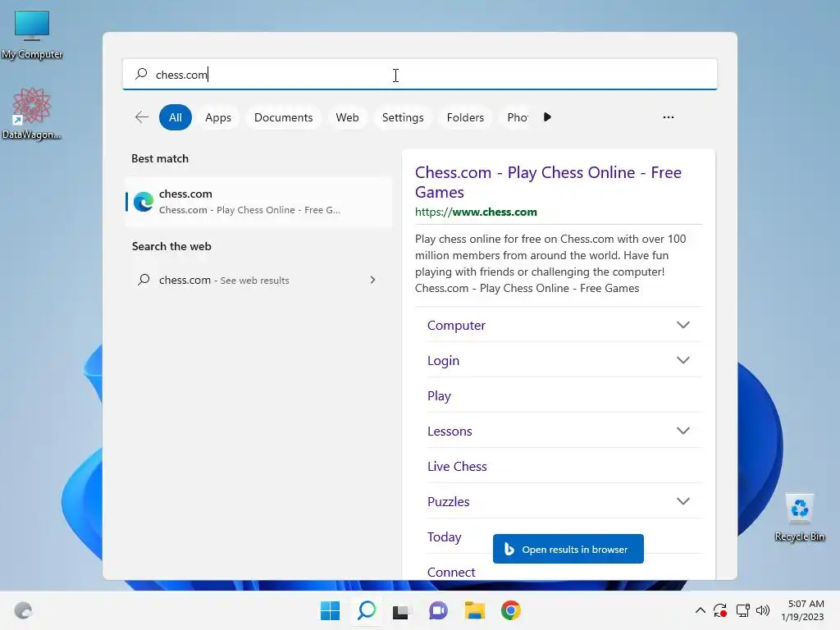Viewport: 840px width, 630px height.
Task: Click the Edge icon beside chess.com result
Action: click(144, 202)
